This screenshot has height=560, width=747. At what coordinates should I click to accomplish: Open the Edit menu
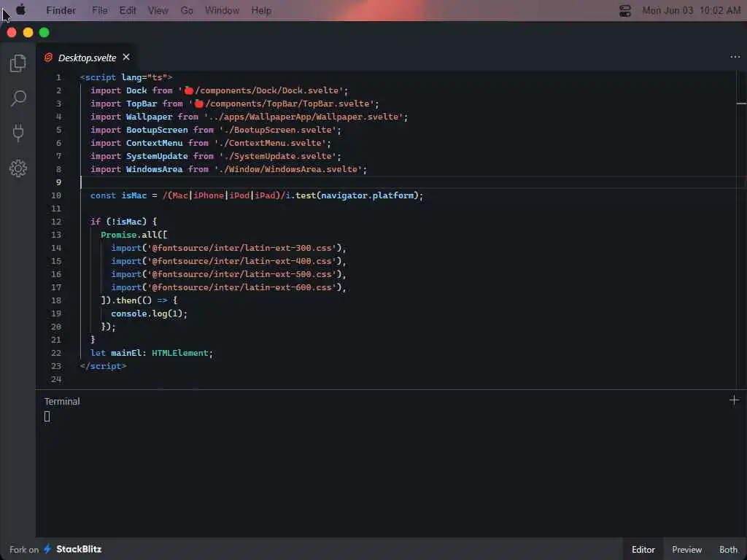[x=127, y=10]
